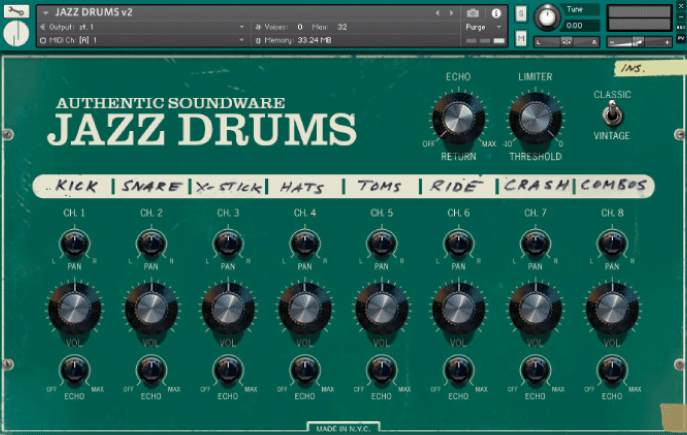Click the camera snapshot icon
This screenshot has width=687, height=435.
pos(472,12)
